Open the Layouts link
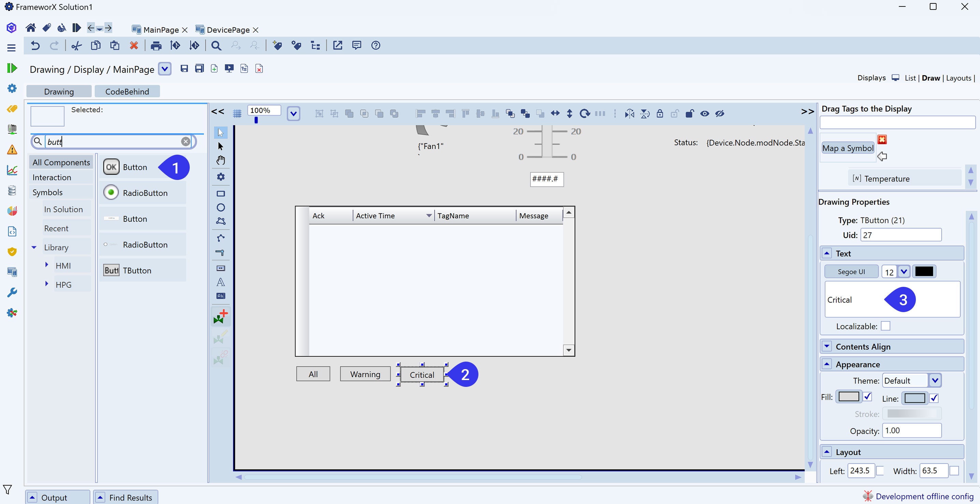The width and height of the screenshot is (980, 504). click(958, 78)
